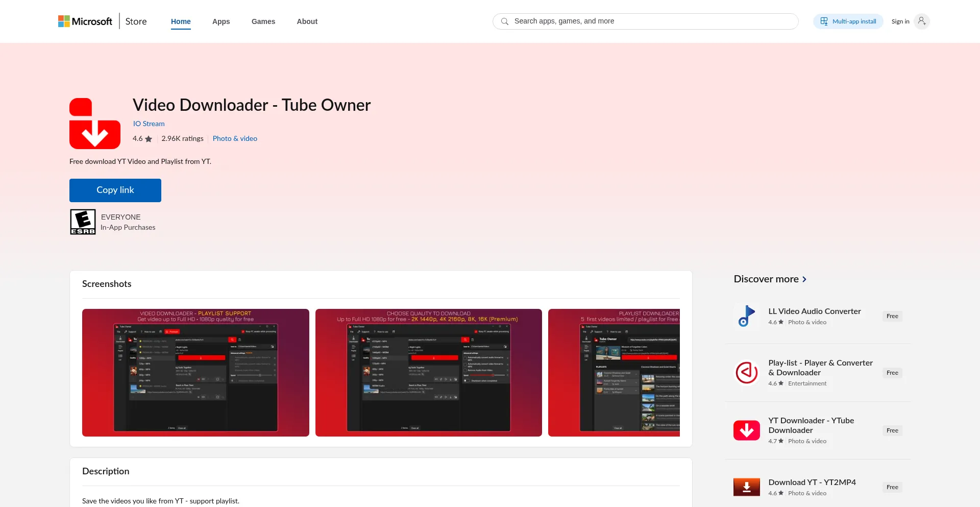Image resolution: width=980 pixels, height=507 pixels.
Task: Click the search magnifier icon
Action: coord(505,21)
